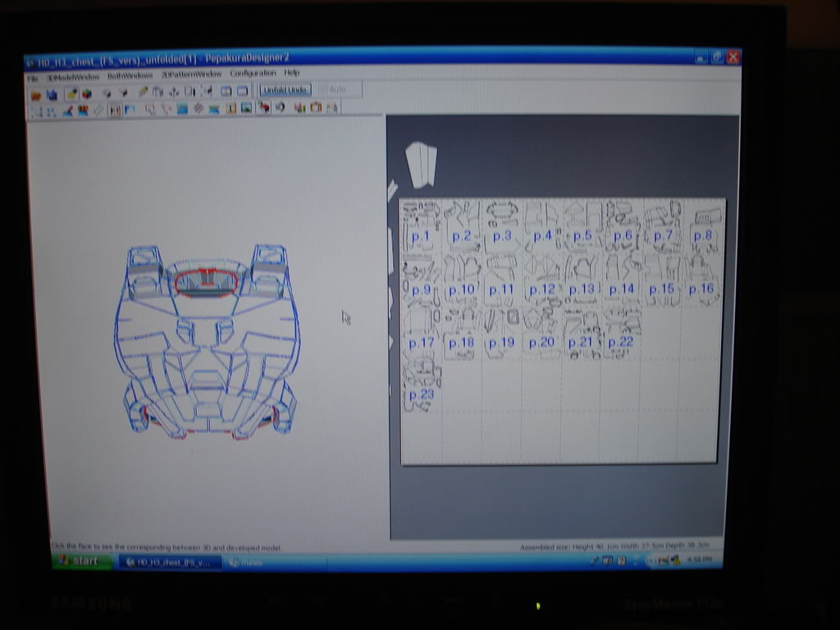This screenshot has height=630, width=840.
Task: Click the solid blue square toolbar icon
Action: click(182, 109)
